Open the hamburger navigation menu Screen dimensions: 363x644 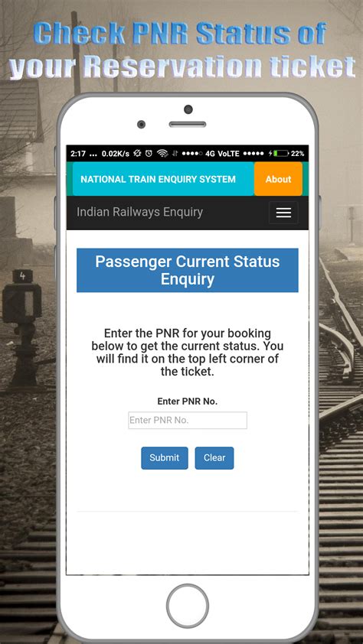(283, 213)
